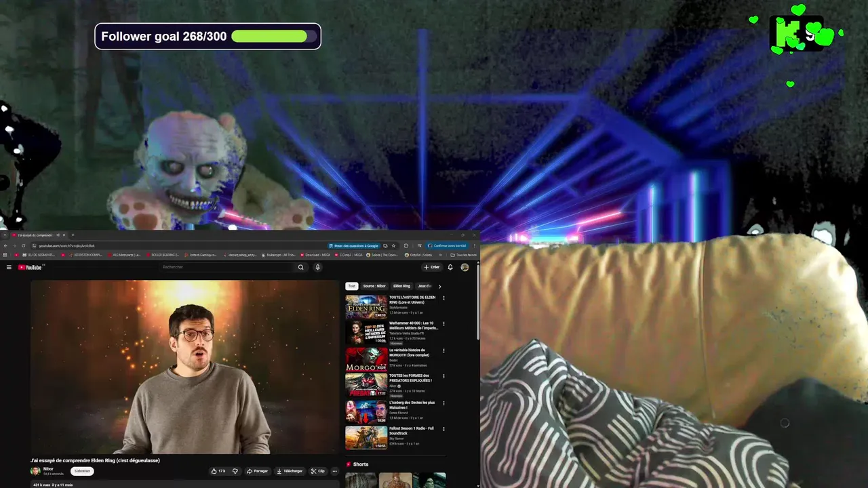Open the browser extensions puzzle icon
The width and height of the screenshot is (868, 488).
coord(406,245)
